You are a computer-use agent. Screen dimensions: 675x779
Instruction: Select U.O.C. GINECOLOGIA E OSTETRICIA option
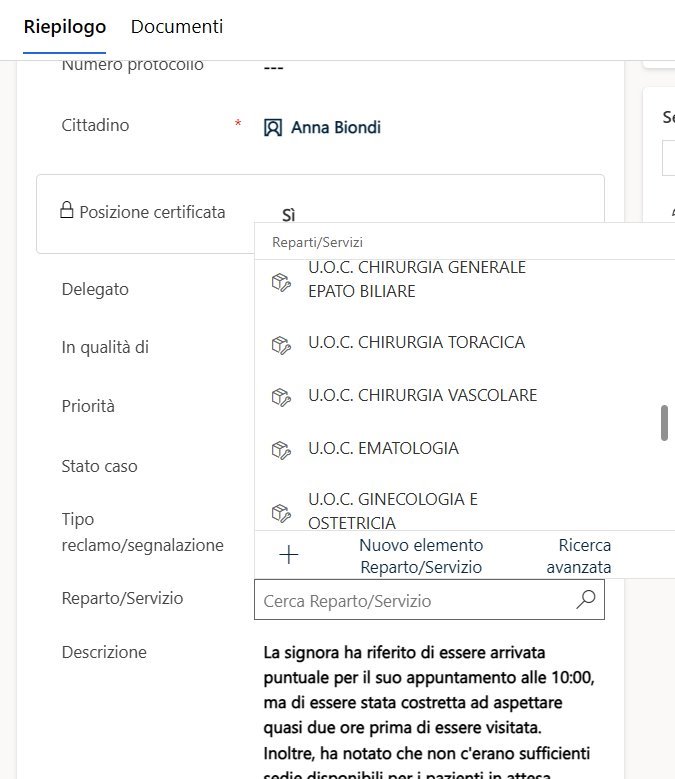(x=392, y=511)
